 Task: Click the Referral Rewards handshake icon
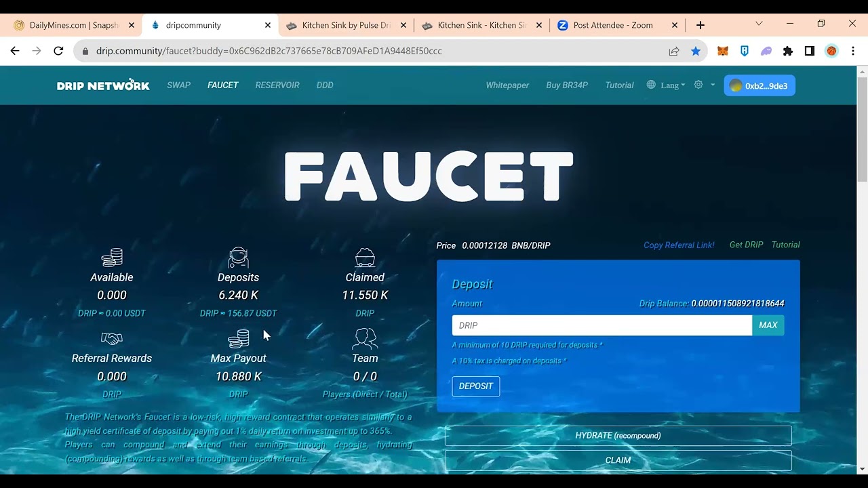click(x=112, y=338)
